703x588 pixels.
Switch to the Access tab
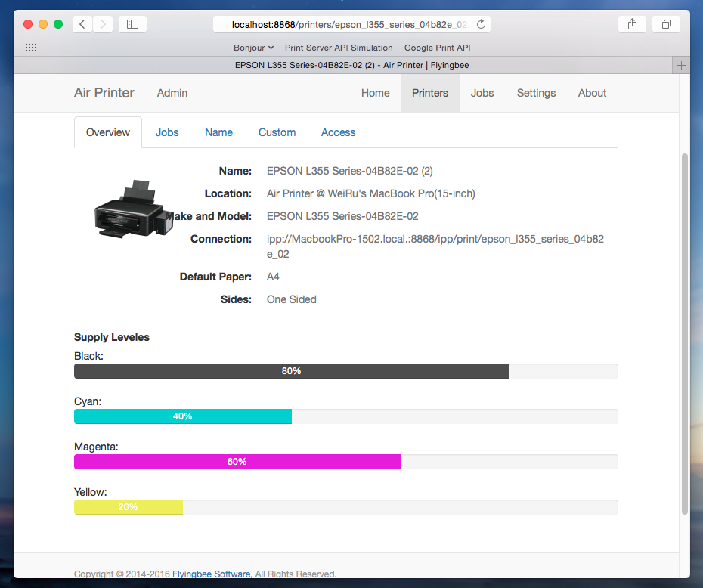[338, 132]
